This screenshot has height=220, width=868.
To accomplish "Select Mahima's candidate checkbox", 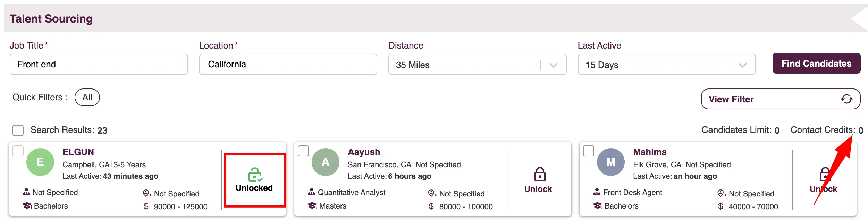I will click(588, 151).
